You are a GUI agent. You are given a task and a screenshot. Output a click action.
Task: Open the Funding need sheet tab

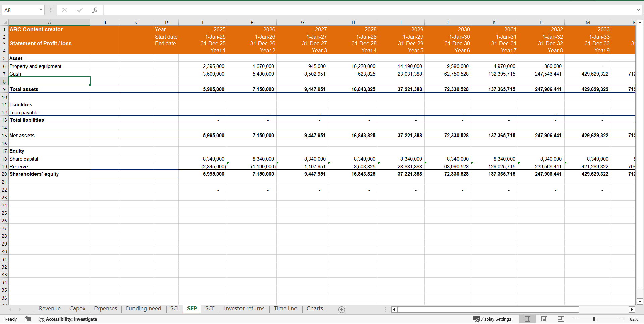(144, 309)
